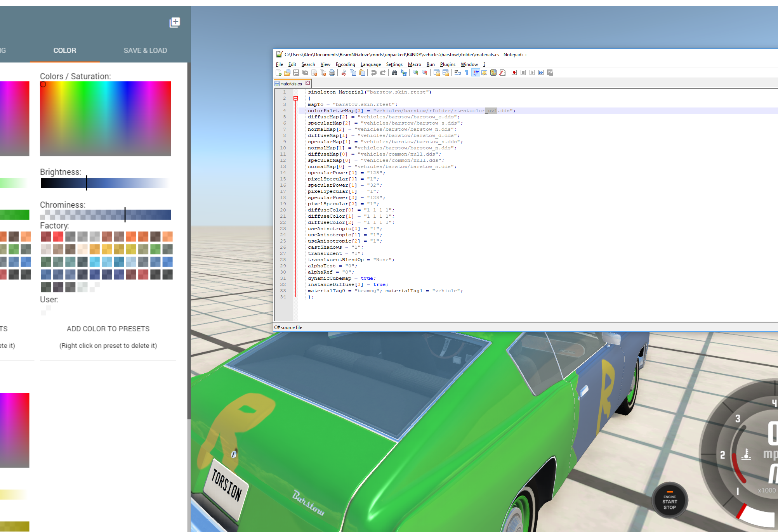Open the Macro menu
Image resolution: width=778 pixels, height=532 pixels.
[x=415, y=64]
